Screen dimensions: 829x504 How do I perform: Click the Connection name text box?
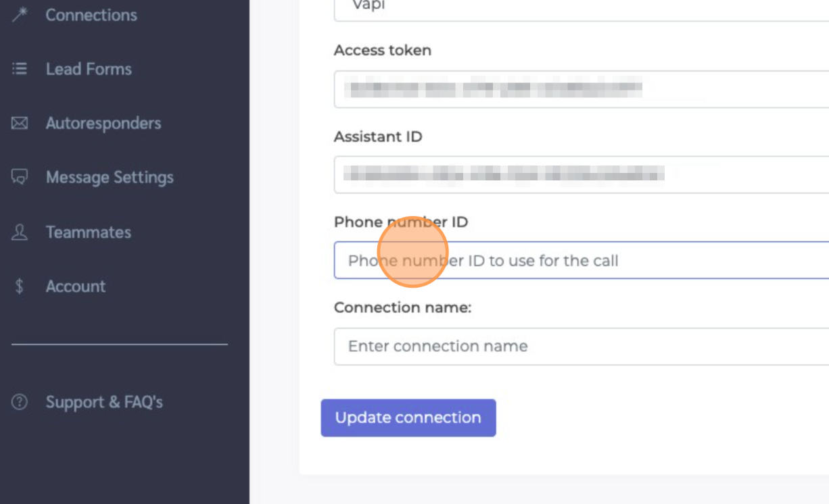(x=582, y=347)
